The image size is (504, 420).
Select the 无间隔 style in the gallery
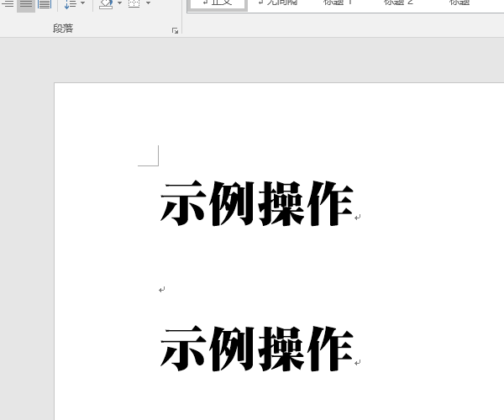coord(278,3)
